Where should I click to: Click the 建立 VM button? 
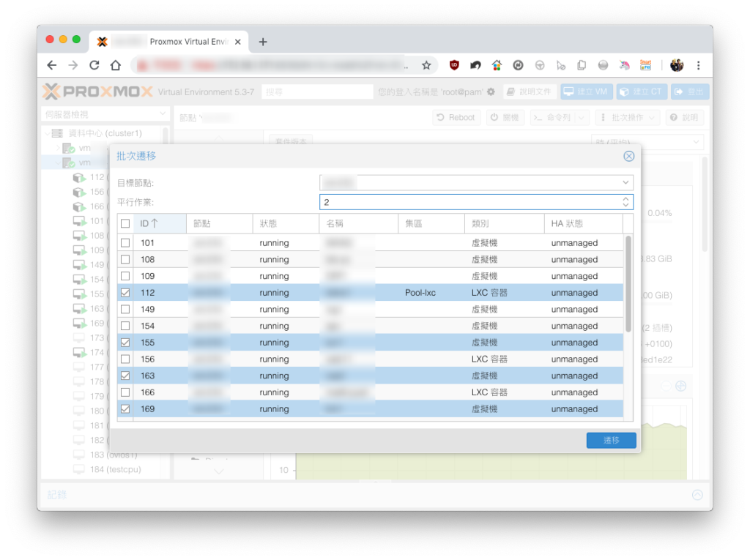[x=587, y=92]
